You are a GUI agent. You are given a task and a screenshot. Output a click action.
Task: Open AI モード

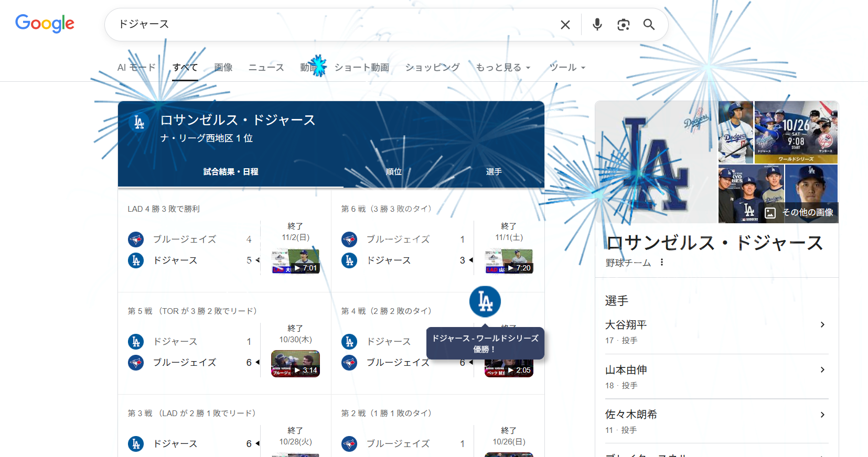coord(136,68)
